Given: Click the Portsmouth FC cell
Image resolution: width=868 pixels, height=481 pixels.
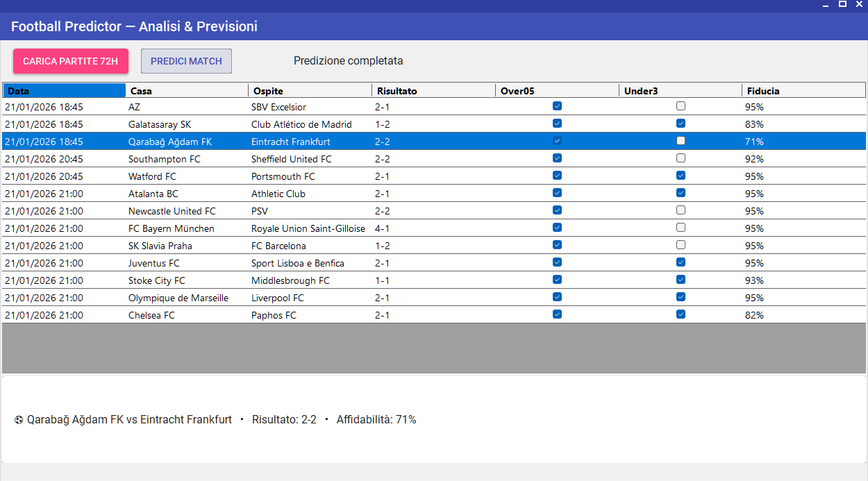Looking at the screenshot, I should [x=310, y=176].
